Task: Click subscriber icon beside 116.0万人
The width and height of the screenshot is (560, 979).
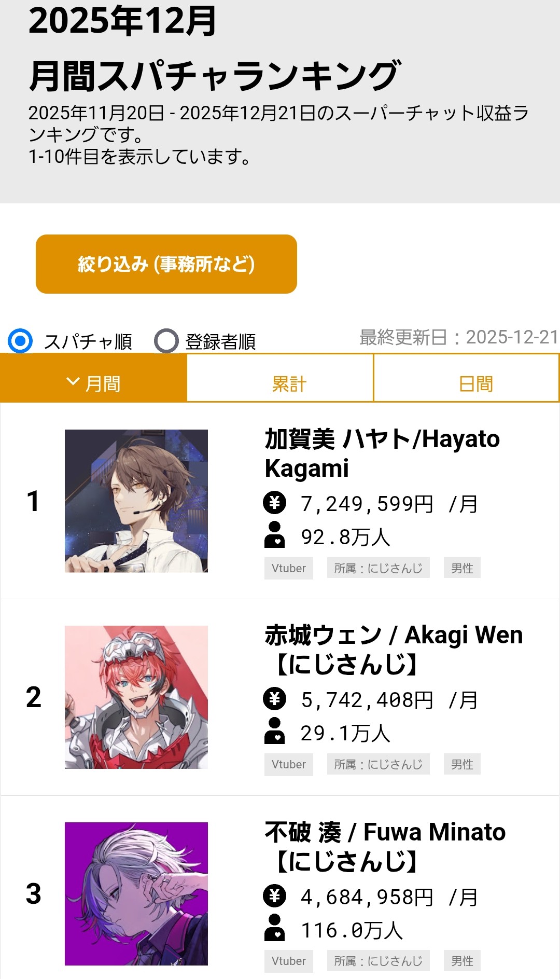Action: tap(274, 928)
